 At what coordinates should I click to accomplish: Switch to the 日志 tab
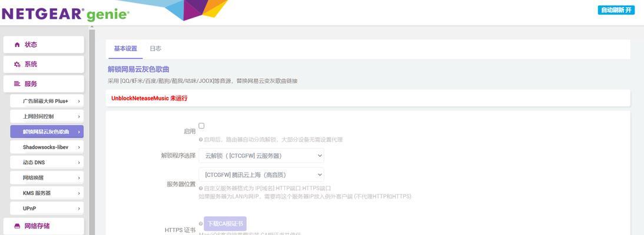[x=155, y=49]
